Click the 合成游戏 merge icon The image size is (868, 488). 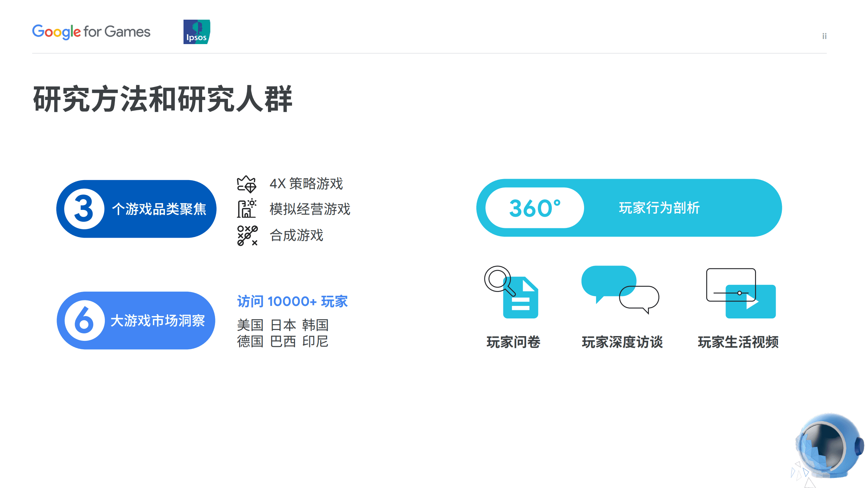click(247, 236)
